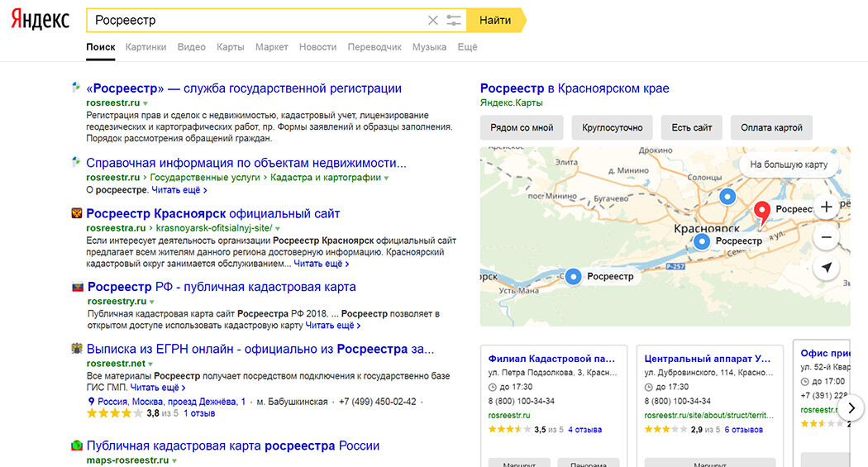Open «Росреестр» — служба государственной регистрации link

(244, 88)
